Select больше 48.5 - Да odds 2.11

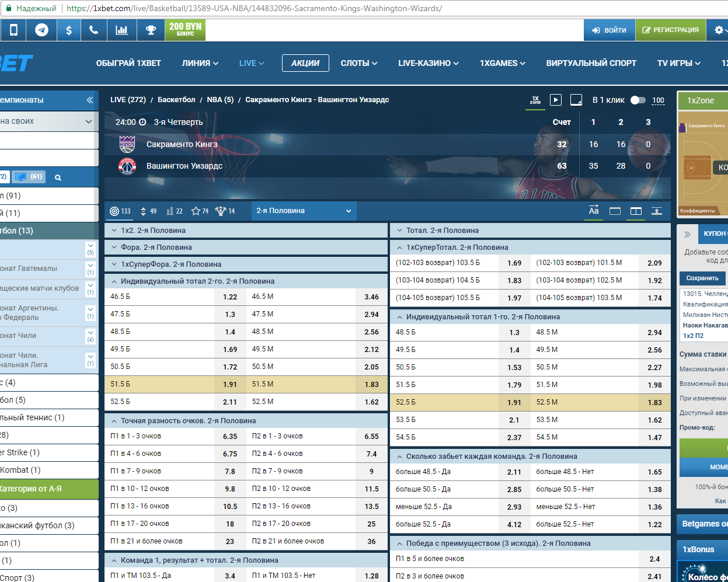514,472
